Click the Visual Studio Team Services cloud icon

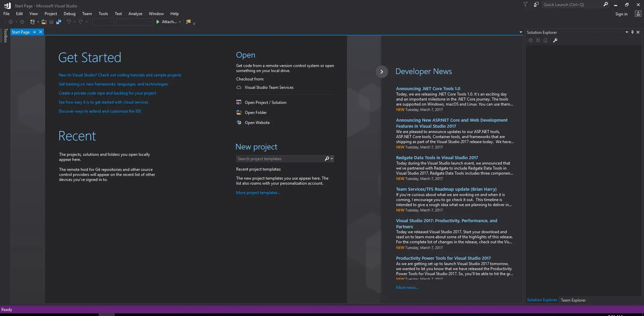click(x=239, y=87)
